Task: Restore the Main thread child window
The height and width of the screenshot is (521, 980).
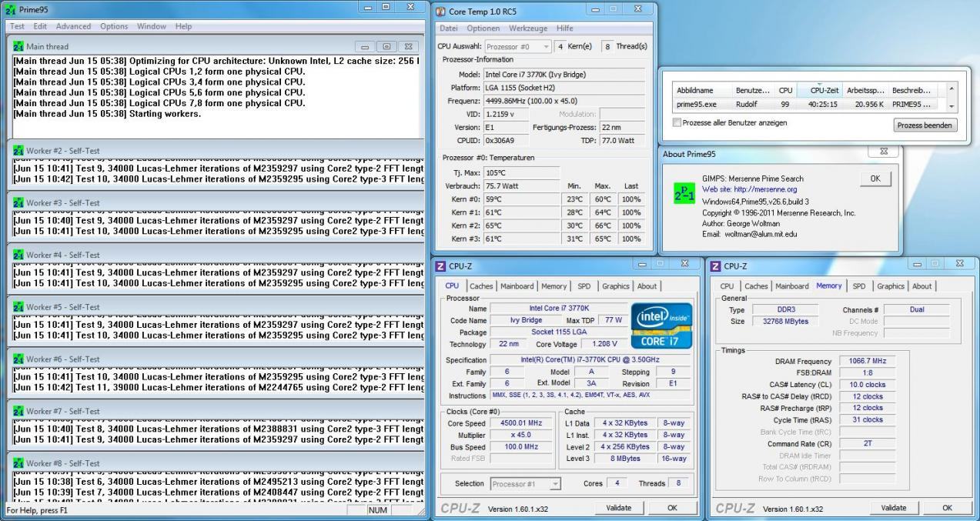Action: point(386,46)
